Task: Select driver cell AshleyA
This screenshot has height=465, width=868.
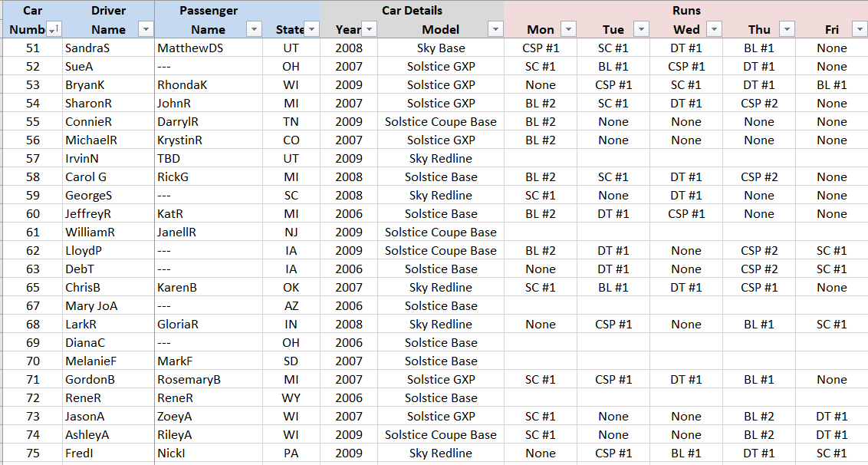Action: pos(109,435)
